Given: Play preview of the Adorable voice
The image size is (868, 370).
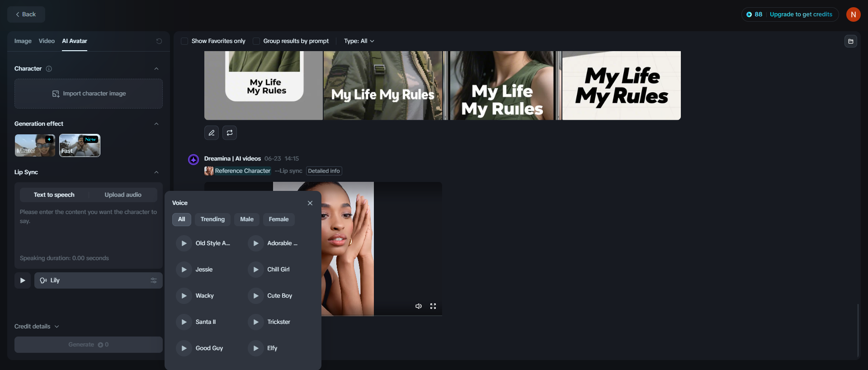Looking at the screenshot, I should [x=256, y=243].
